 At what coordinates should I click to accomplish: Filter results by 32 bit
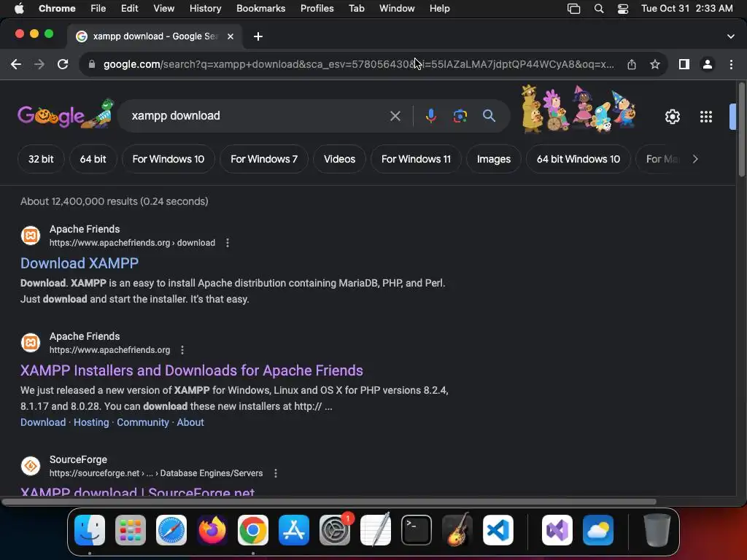point(41,159)
